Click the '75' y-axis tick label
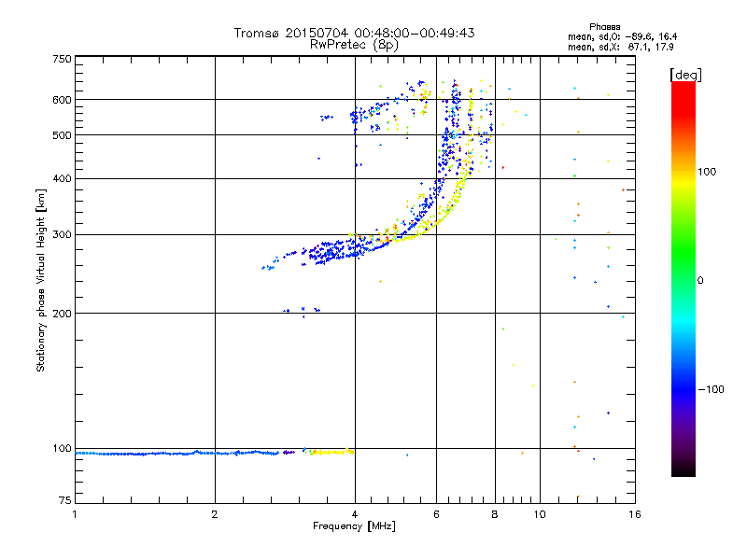Image resolution: width=747 pixels, height=560 pixels. [65, 500]
